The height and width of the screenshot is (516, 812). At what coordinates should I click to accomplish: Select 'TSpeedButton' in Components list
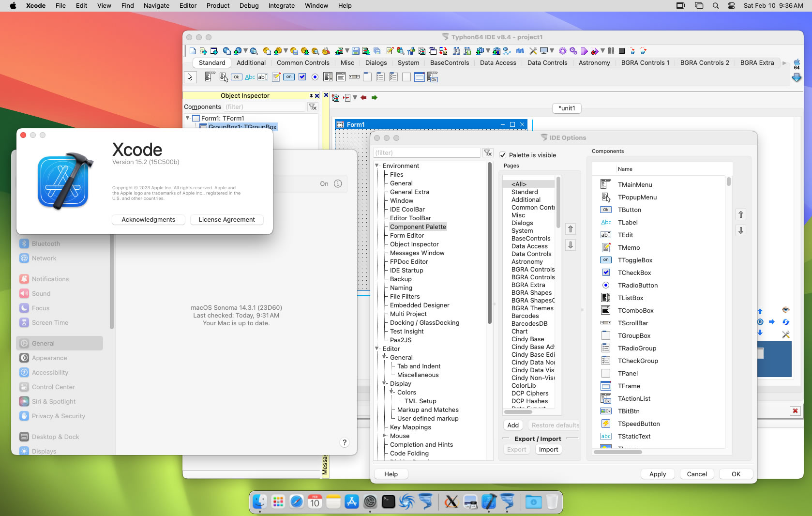[x=639, y=424]
